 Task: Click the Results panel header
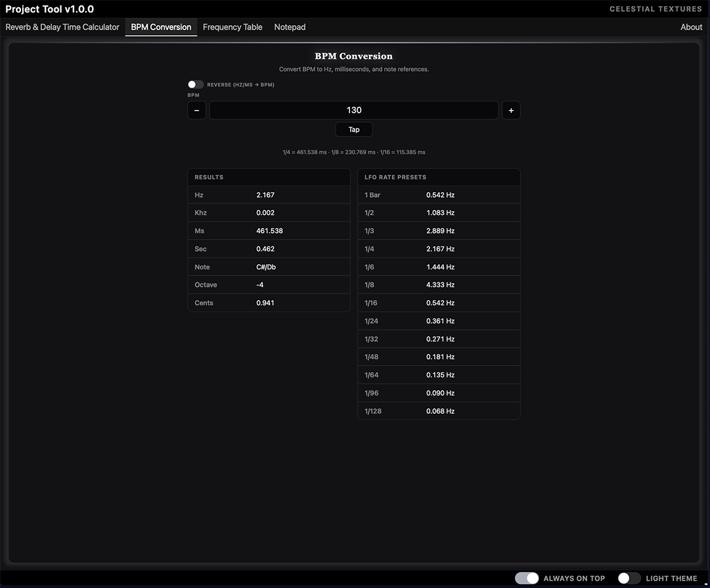click(269, 177)
